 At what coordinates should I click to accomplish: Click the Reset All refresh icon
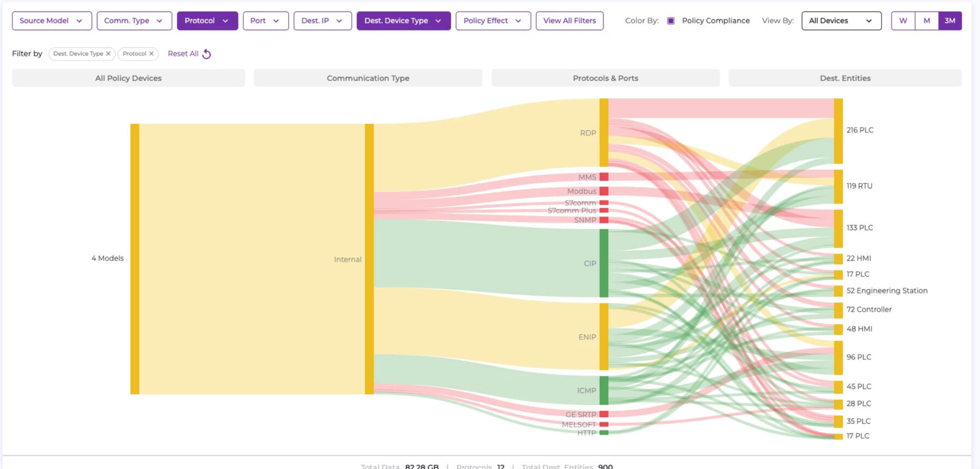tap(206, 54)
